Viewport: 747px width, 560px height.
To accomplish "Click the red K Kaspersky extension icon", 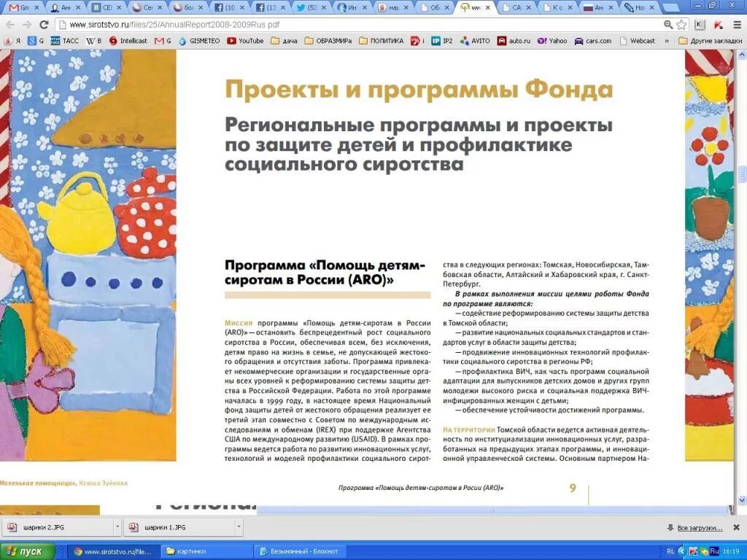I will click(x=719, y=25).
